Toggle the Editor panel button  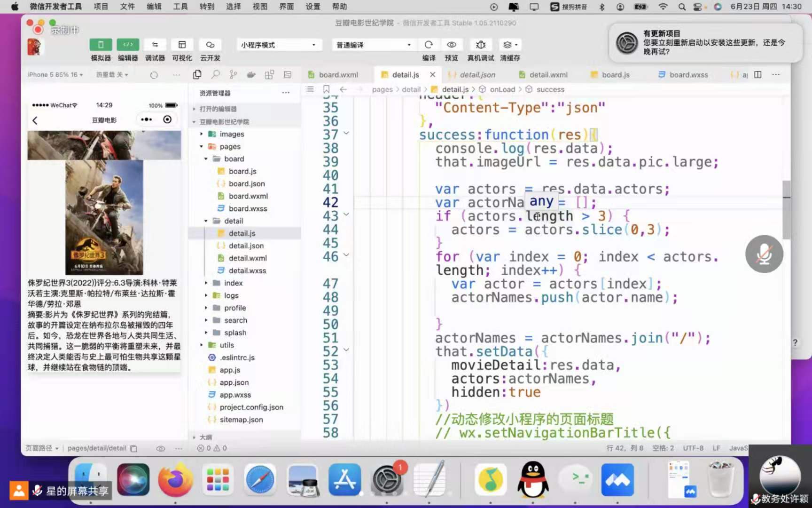128,45
